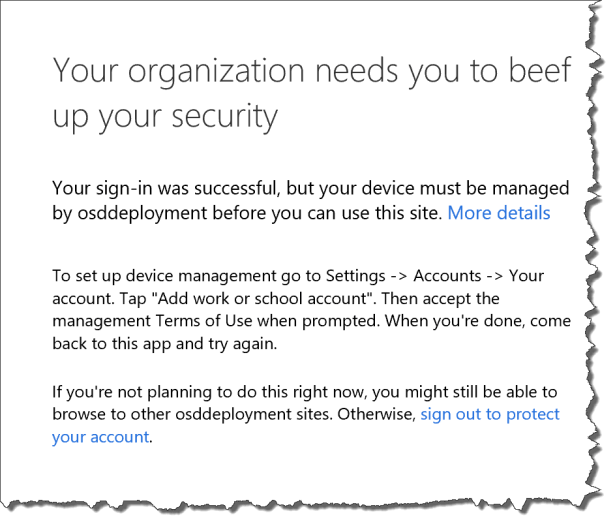Viewport: 615px width, 526px height.
Task: Click the "your account" link text
Action: coord(100,436)
